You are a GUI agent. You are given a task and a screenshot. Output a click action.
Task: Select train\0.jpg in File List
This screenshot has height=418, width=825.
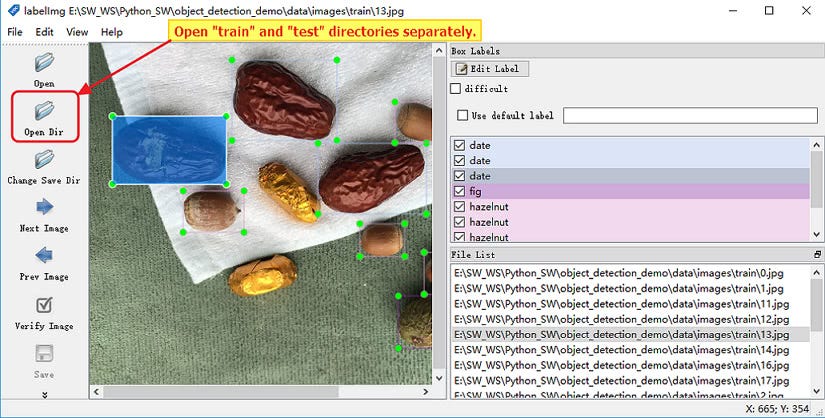tap(630, 273)
